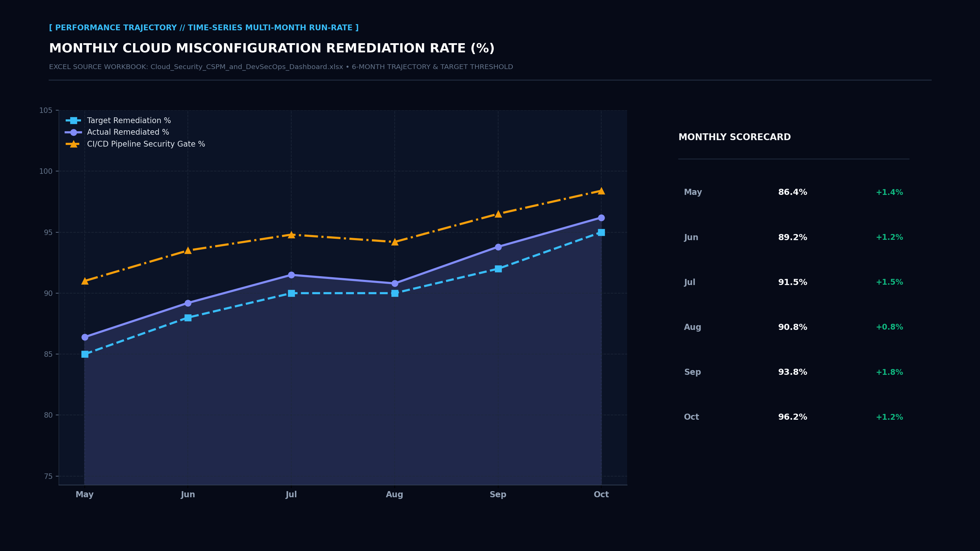
Task: Click the May CI/CD gate triangle point
Action: coord(85,281)
